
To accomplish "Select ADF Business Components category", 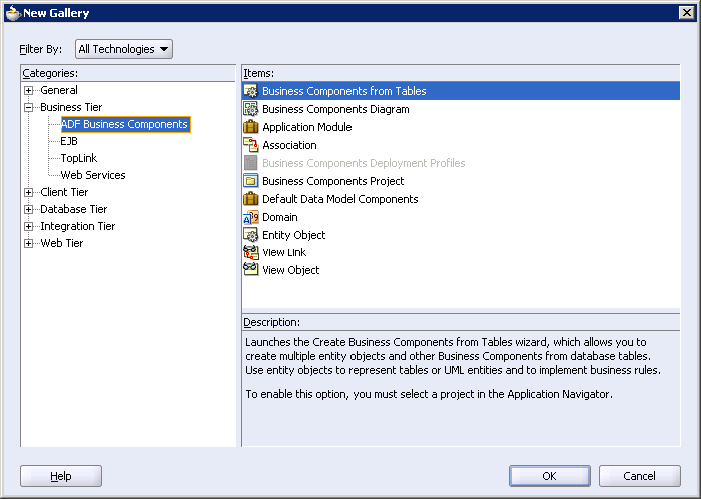I will 126,124.
